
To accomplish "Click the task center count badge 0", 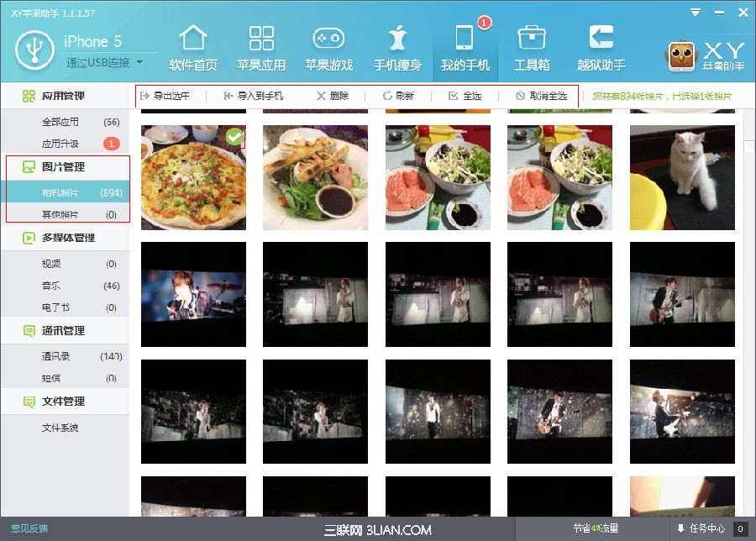I will click(x=740, y=529).
